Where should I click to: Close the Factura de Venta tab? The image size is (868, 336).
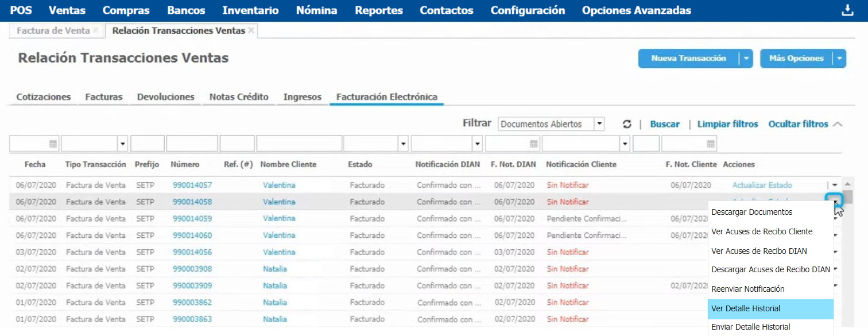96,30
